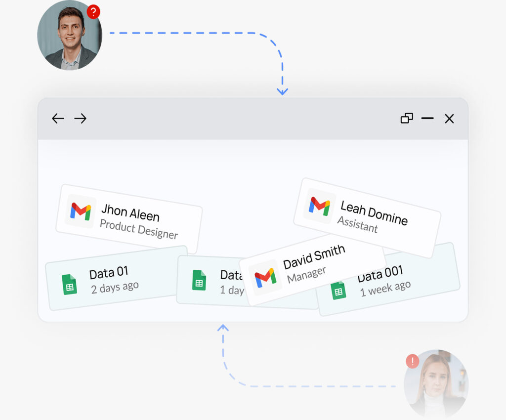The image size is (506, 420).
Task: Select the David Smith name text
Action: [314, 257]
